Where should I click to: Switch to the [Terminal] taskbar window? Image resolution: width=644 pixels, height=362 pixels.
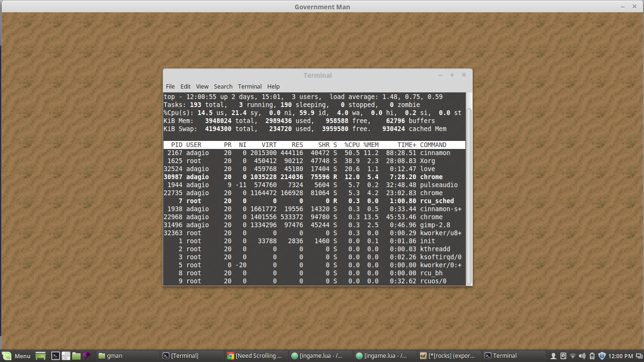(191, 356)
